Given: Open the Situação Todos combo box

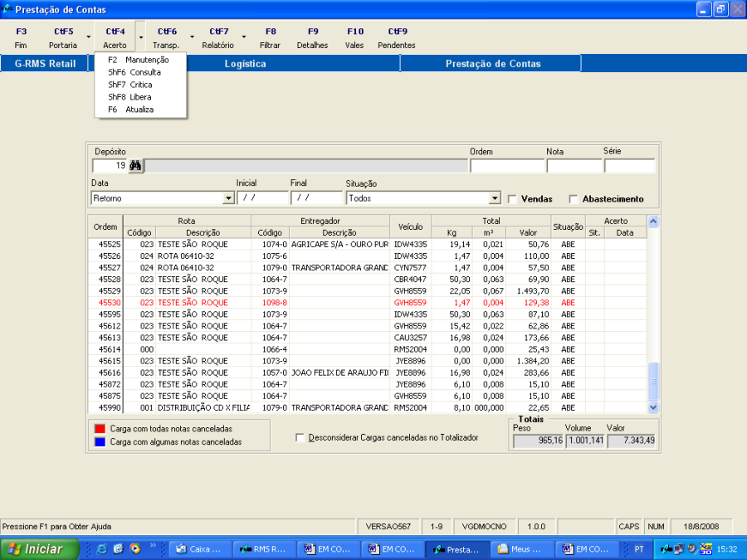Looking at the screenshot, I should (x=495, y=198).
